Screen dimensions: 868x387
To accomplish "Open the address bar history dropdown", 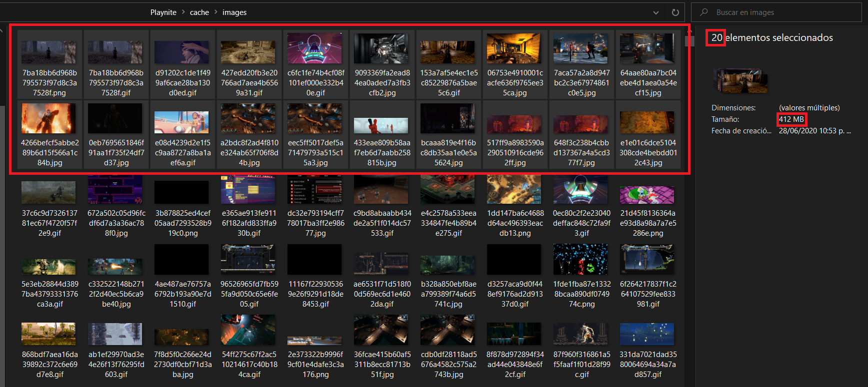I will [656, 12].
